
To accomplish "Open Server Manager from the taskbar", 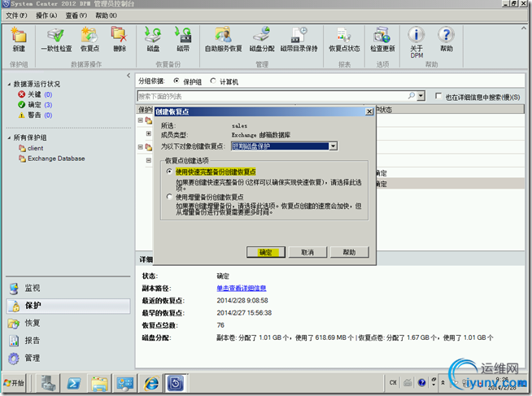I will pyautogui.click(x=48, y=383).
